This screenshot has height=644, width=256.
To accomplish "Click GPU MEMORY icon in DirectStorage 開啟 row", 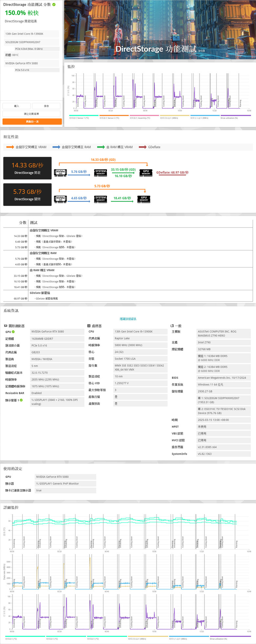I will pos(146,173).
